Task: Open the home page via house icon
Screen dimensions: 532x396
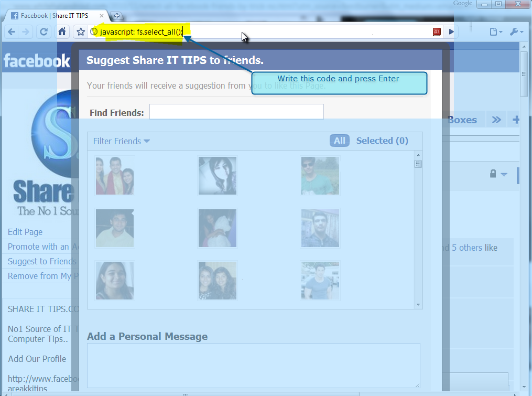Action: [62, 31]
